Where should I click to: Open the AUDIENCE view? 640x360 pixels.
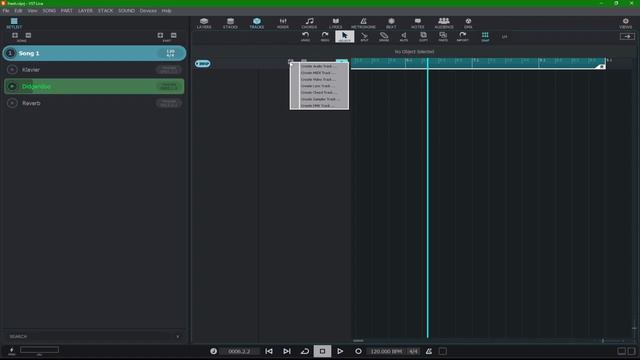click(444, 23)
